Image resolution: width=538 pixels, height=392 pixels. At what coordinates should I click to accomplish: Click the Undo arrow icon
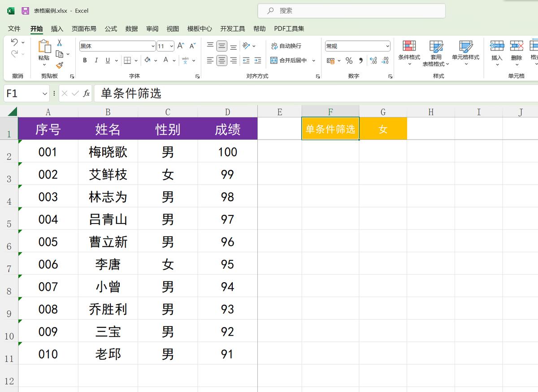pos(14,43)
